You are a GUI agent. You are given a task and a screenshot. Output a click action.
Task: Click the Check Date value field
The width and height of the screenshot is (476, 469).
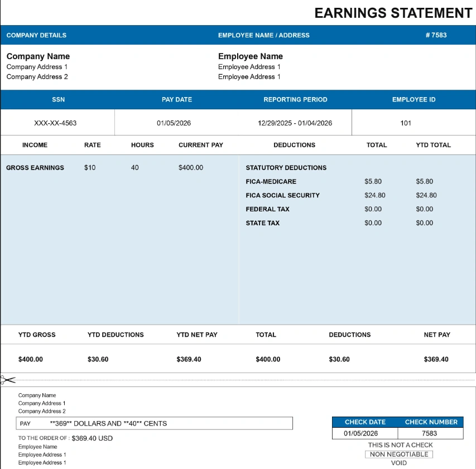360,433
